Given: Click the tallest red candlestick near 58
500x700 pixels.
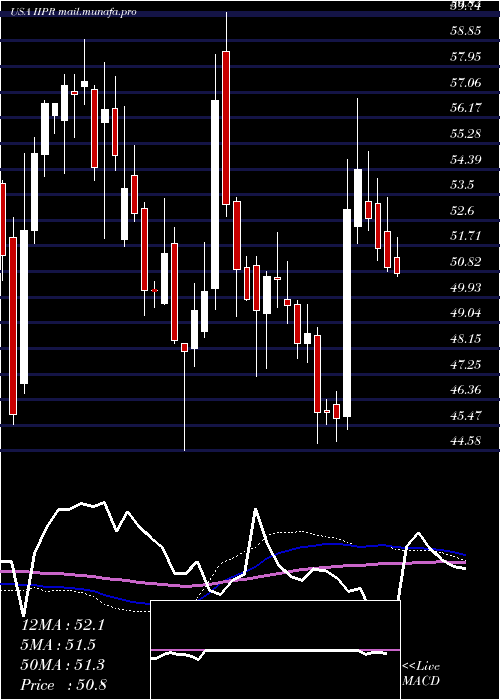Looking at the screenshot, I should (x=226, y=128).
